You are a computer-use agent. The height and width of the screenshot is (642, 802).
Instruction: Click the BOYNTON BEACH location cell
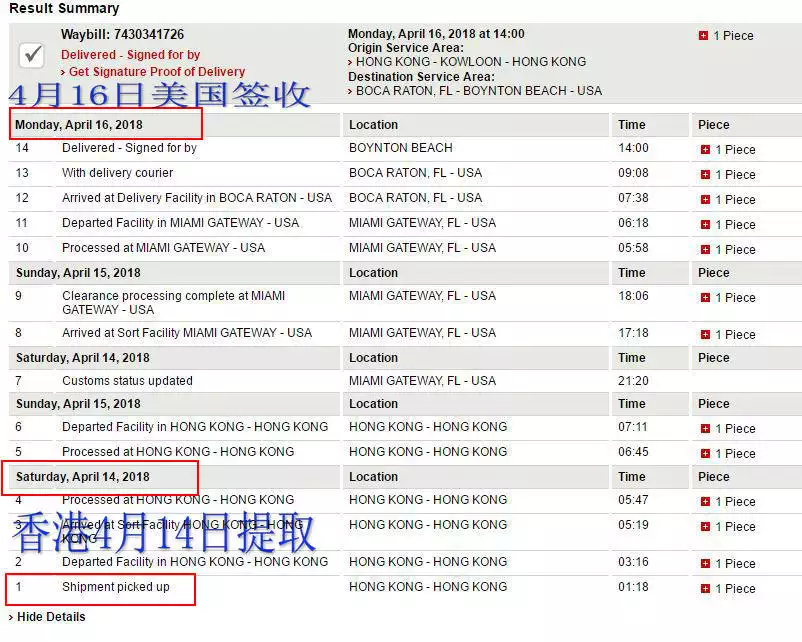tap(400, 148)
